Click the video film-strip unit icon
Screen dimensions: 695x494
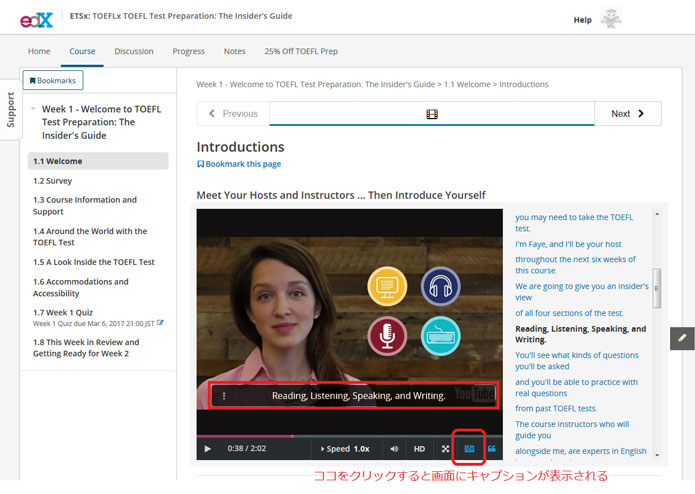(x=432, y=114)
